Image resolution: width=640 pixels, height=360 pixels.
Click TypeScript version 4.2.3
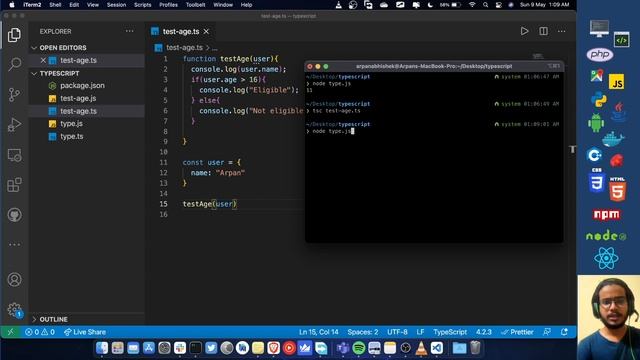click(x=484, y=332)
